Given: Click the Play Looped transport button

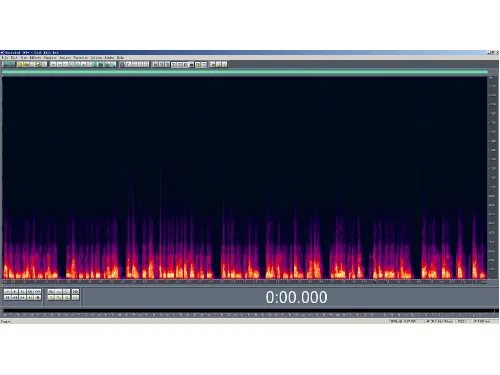Looking at the screenshot, I should coord(38,292).
